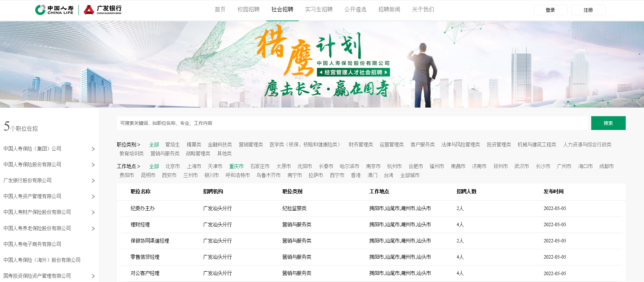Filter work location by 呼和浩特市
The width and height of the screenshot is (644, 282).
click(238, 175)
